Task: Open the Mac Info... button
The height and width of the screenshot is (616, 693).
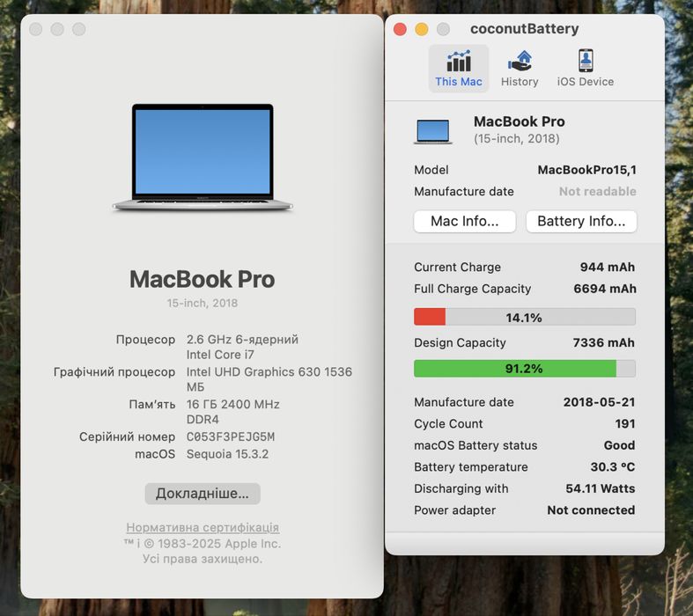Action: (465, 221)
